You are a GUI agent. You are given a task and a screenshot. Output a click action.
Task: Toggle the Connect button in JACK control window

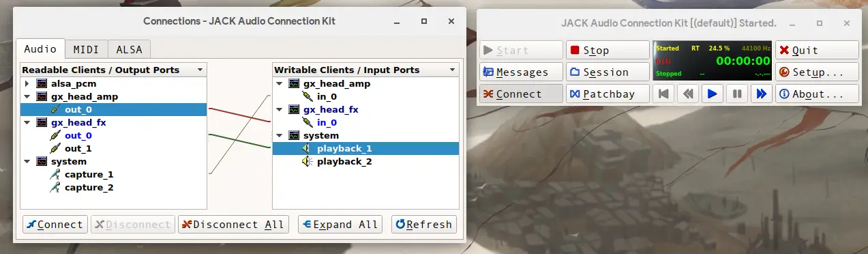[x=522, y=94]
